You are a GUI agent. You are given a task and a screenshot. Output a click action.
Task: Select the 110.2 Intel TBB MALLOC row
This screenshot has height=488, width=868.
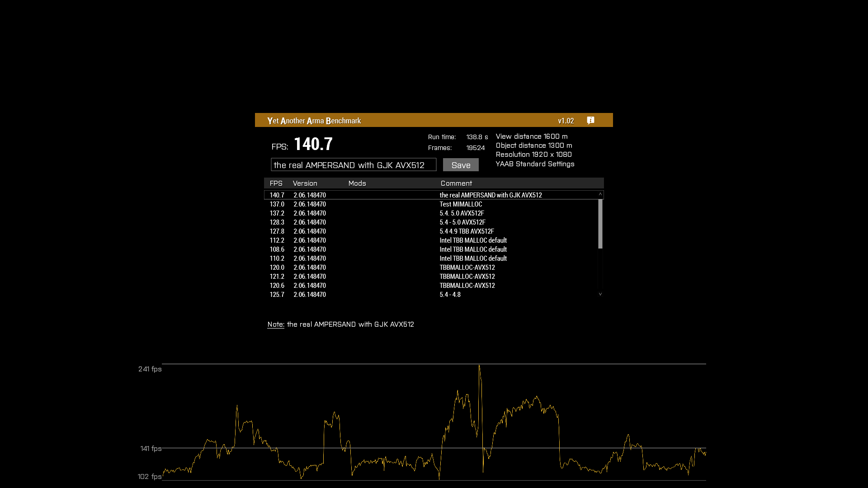[431, 258]
